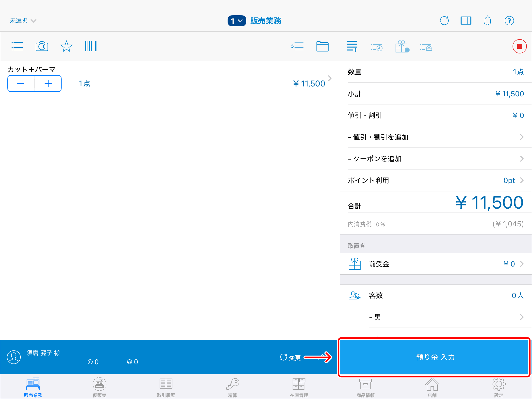Click the folder icon in product toolbar

pyautogui.click(x=322, y=46)
